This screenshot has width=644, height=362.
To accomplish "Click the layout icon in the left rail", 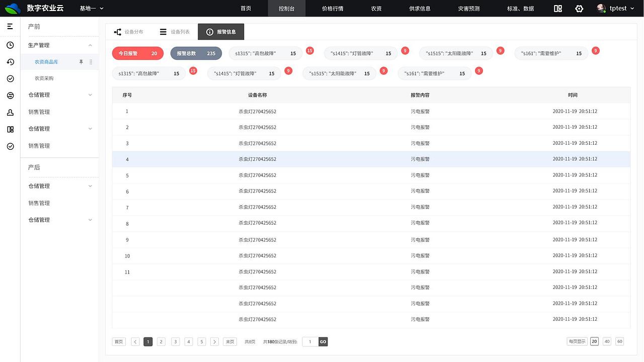I will (x=10, y=129).
